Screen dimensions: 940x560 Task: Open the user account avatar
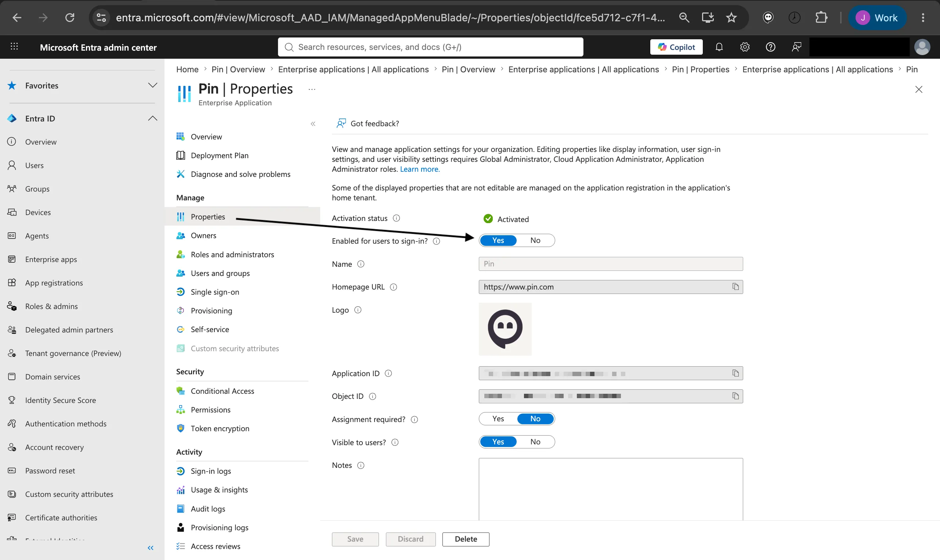922,47
